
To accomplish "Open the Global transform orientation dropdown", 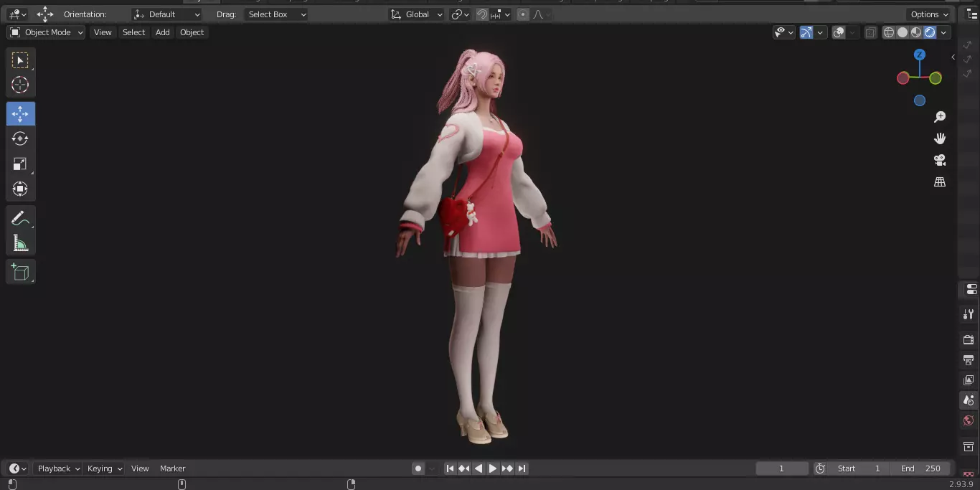I will point(417,14).
